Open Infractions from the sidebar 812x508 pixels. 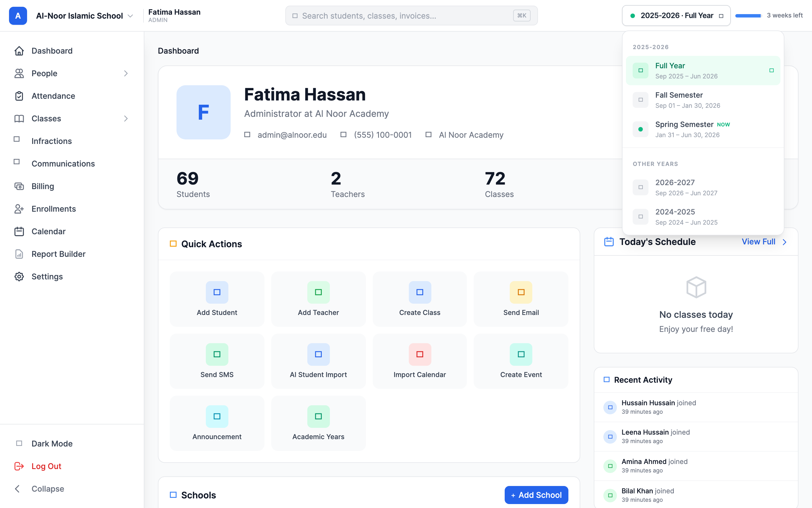click(x=72, y=141)
